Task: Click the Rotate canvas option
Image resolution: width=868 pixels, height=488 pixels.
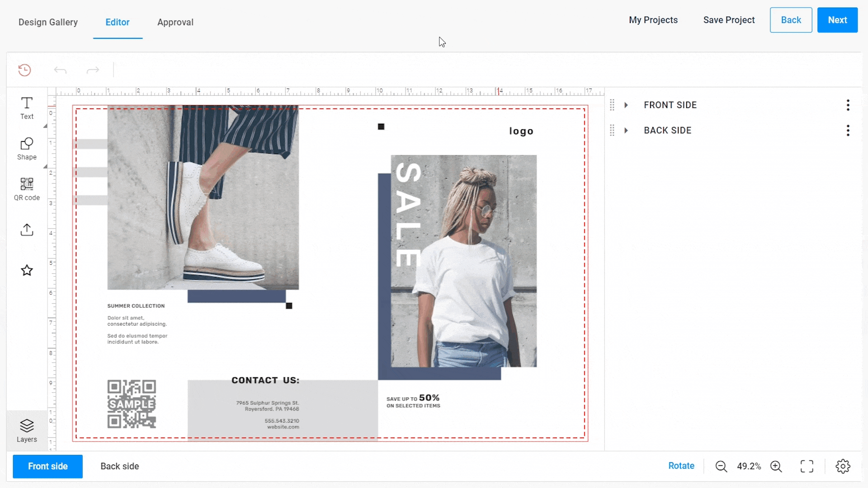Action: (681, 466)
